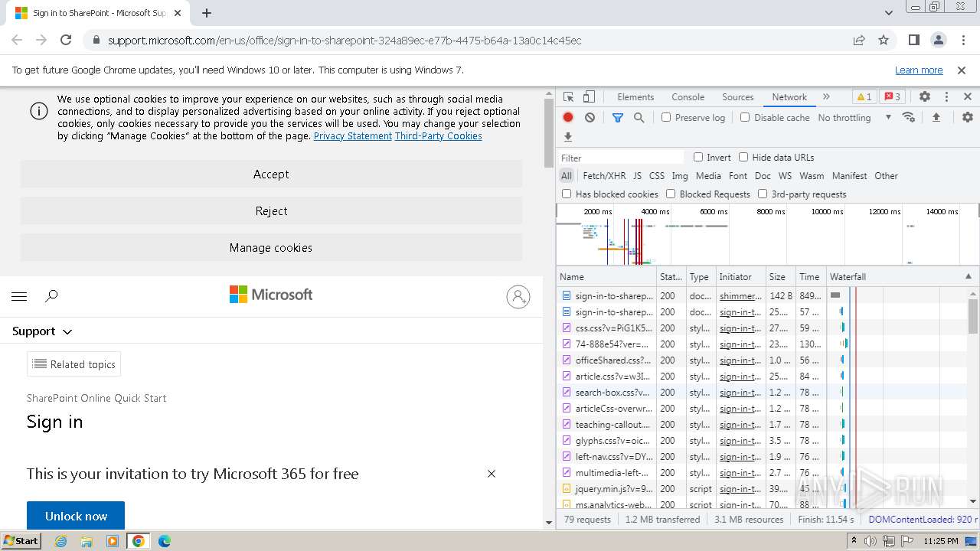Filter requests by Font type
This screenshot has width=980, height=551.
click(x=738, y=175)
